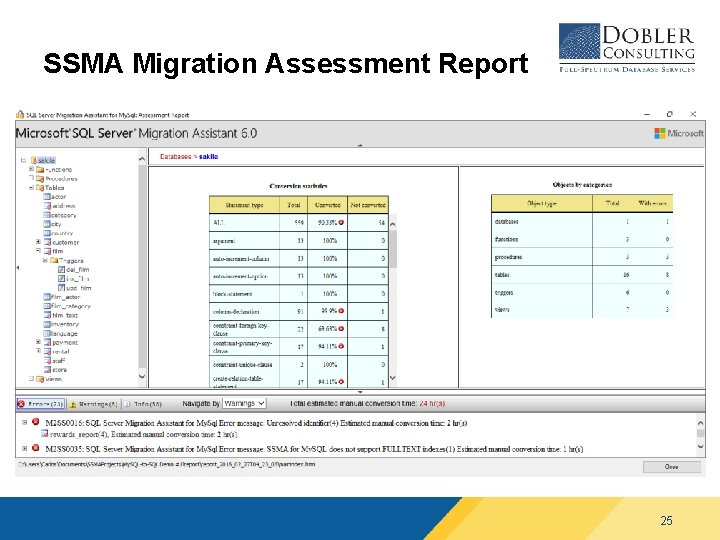The width and height of the screenshot is (720, 540).
Task: Click the actor table icon
Action: point(47,197)
